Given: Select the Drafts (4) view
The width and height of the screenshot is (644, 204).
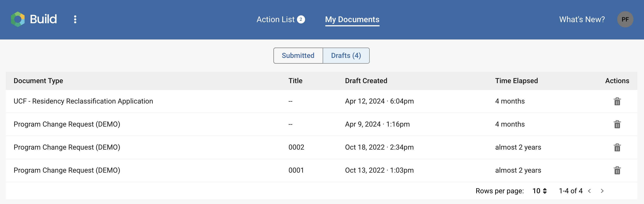Looking at the screenshot, I should [x=346, y=55].
